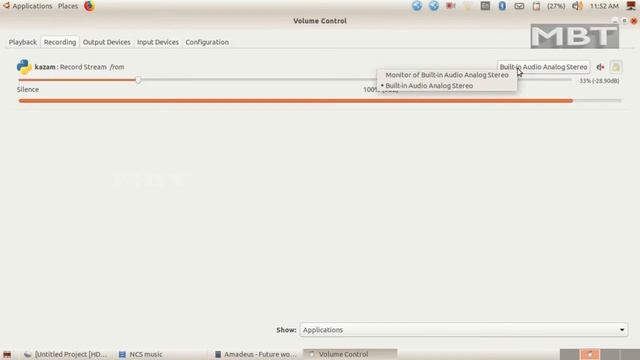This screenshot has width=640, height=360.
Task: Click the keyboard layout indicator icon
Action: (x=485, y=6)
